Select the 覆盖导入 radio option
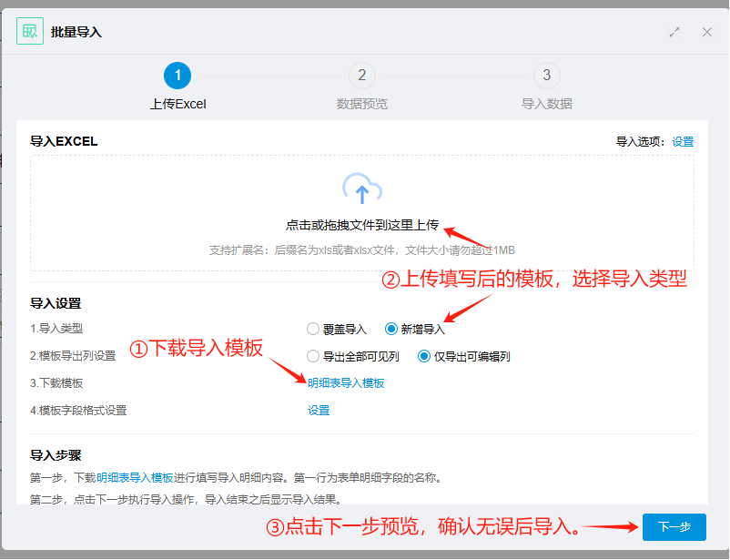 (314, 329)
